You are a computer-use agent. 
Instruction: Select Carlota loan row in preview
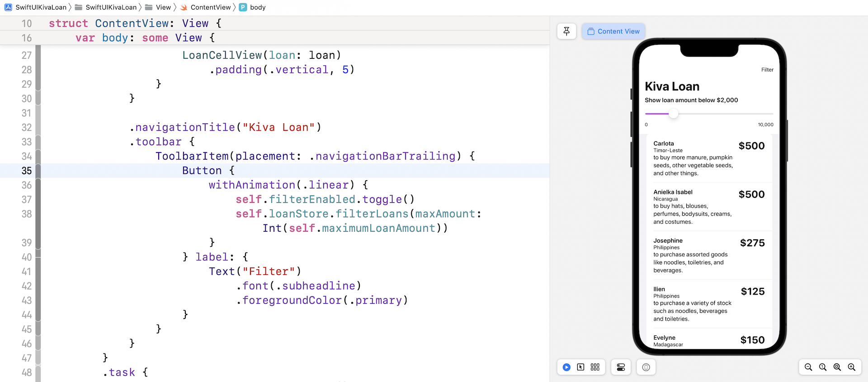click(x=709, y=158)
